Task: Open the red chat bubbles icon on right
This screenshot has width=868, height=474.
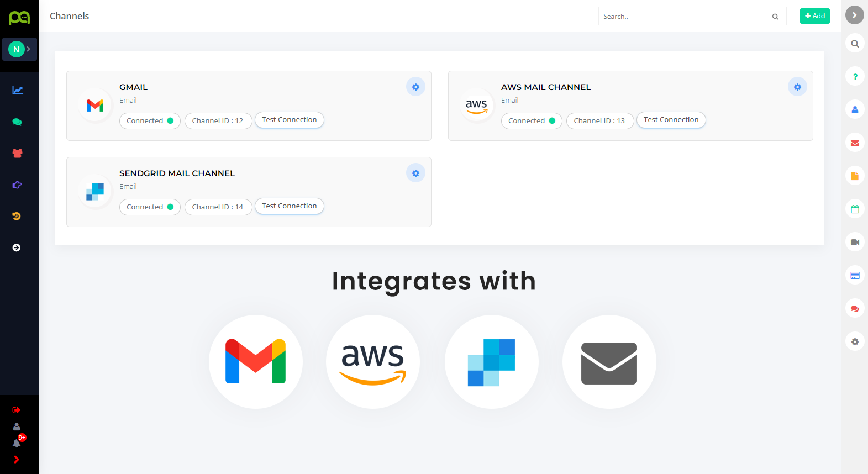Action: coord(855,309)
